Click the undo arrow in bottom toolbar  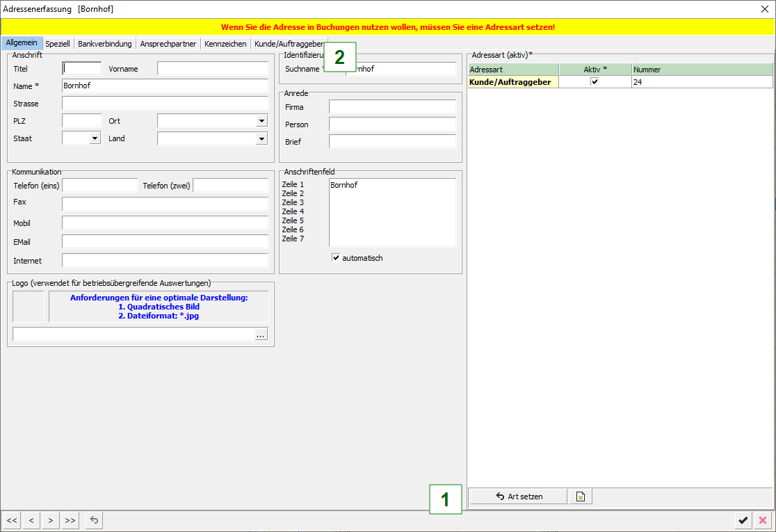(95, 520)
